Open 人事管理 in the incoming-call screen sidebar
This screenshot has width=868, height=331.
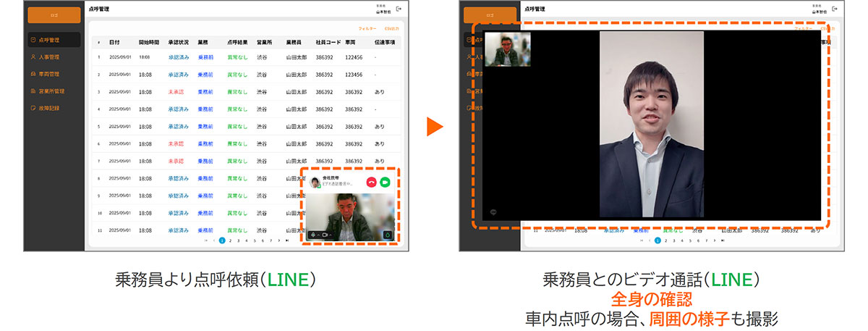pyautogui.click(x=54, y=56)
